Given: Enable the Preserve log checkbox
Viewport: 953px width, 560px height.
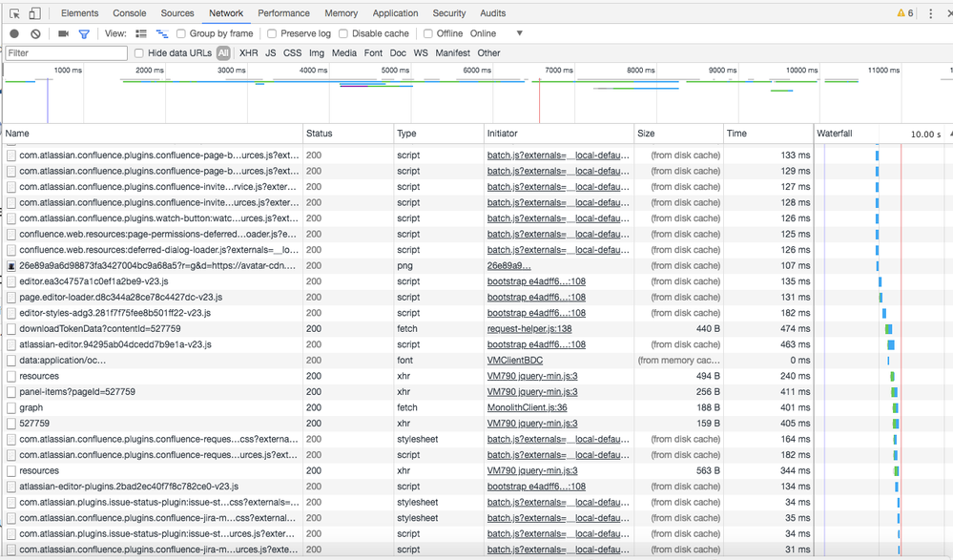Looking at the screenshot, I should click(272, 33).
